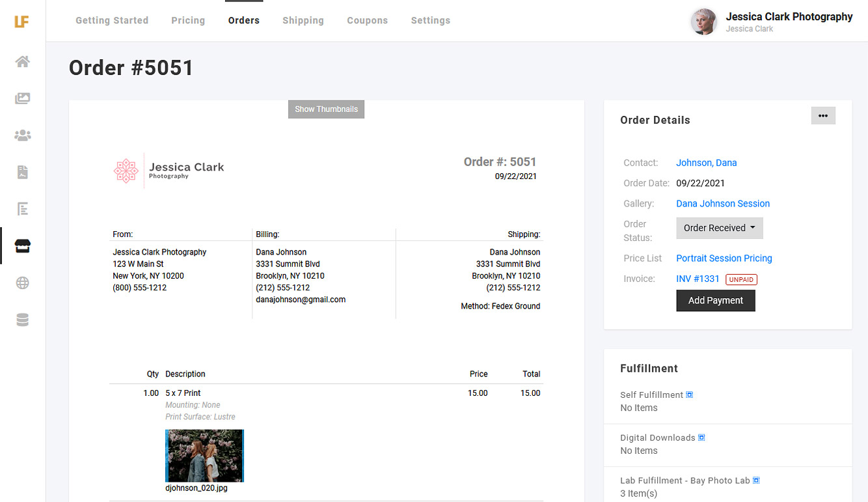Click the djohnson_020.jpg photo thumbnail
This screenshot has height=502, width=868.
tap(204, 455)
